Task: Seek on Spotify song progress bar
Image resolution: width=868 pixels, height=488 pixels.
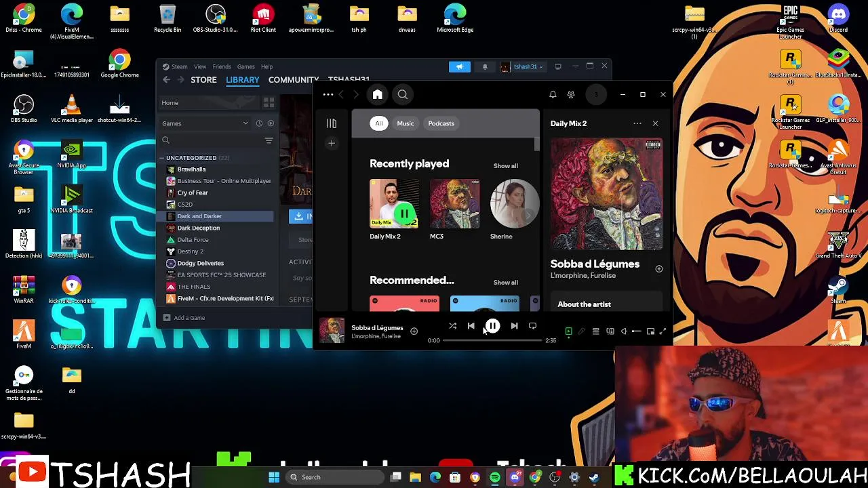Action: 493,340
